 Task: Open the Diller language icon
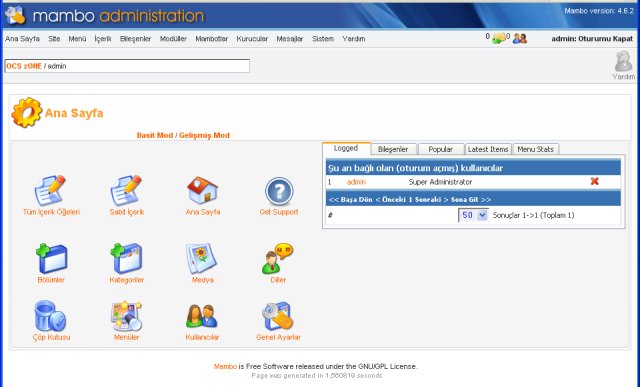(278, 258)
